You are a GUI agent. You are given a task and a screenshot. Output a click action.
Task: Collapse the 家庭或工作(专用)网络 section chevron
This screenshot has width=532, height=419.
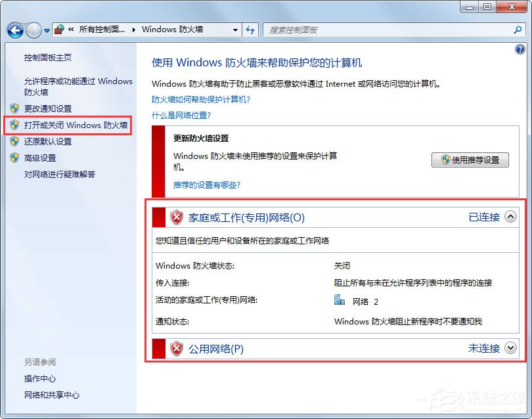pos(510,217)
